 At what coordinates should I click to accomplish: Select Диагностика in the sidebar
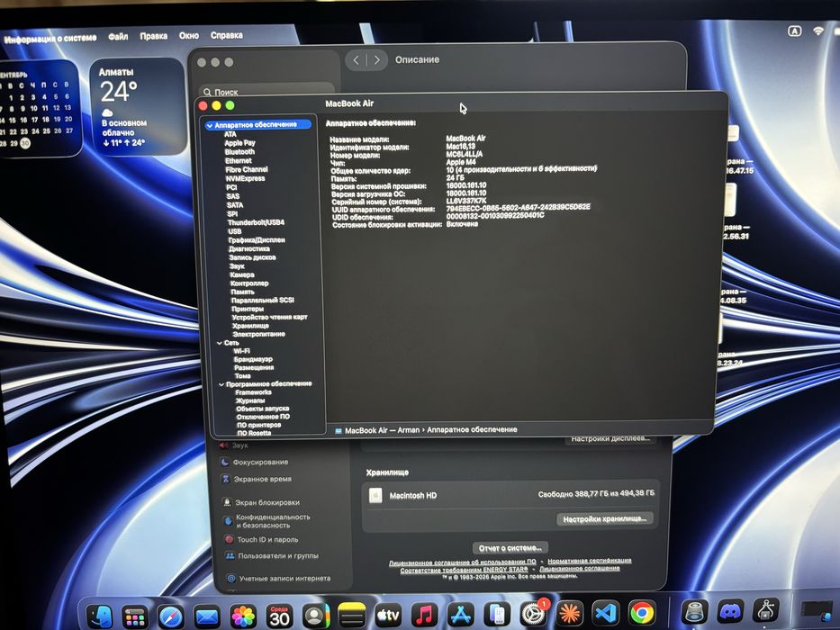tap(249, 248)
